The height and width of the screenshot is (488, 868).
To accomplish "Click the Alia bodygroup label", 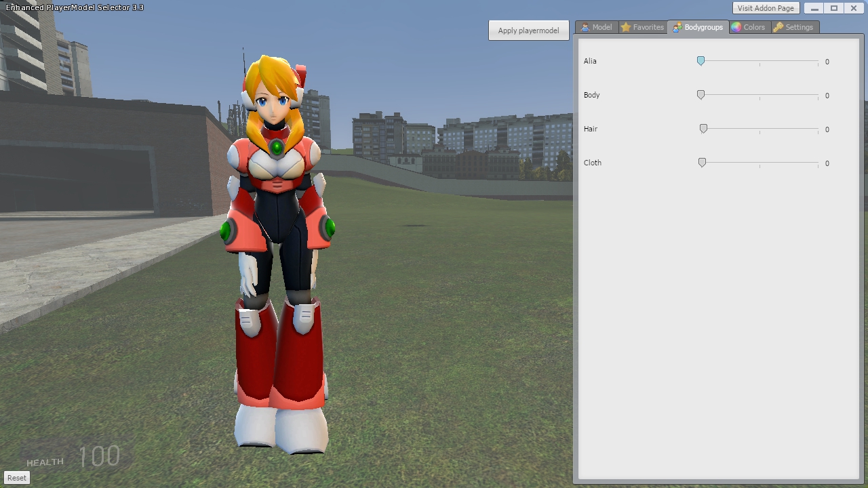I will 590,61.
